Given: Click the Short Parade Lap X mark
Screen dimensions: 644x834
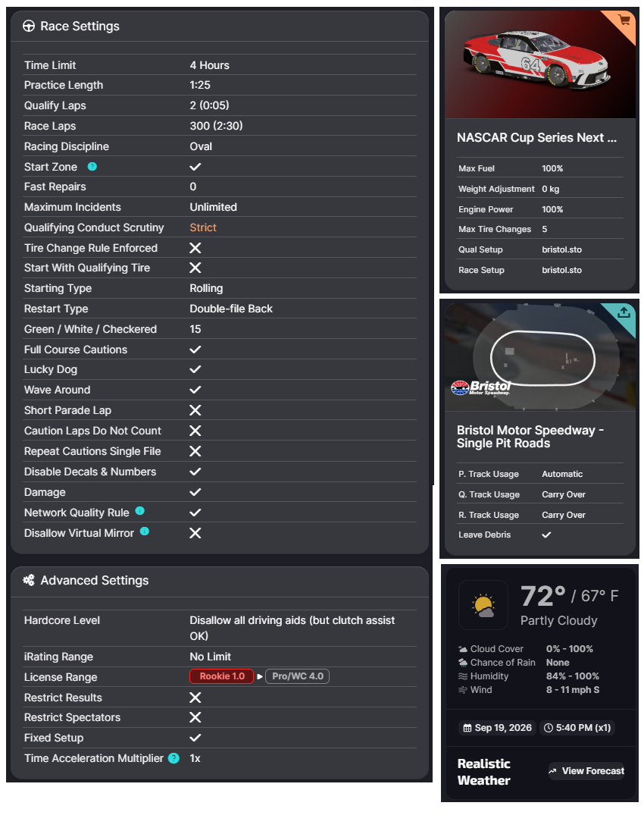Looking at the screenshot, I should coord(195,410).
